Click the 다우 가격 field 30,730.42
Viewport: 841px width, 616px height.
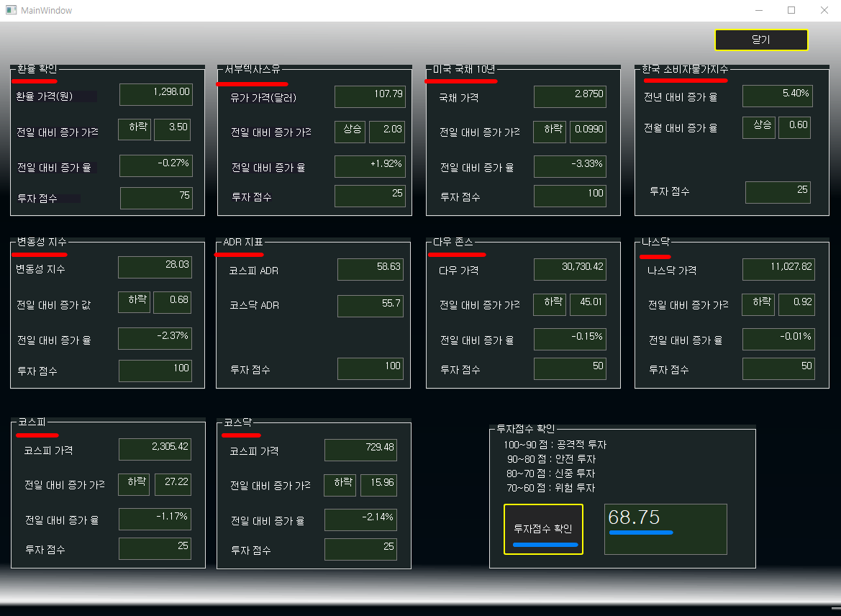[570, 269]
